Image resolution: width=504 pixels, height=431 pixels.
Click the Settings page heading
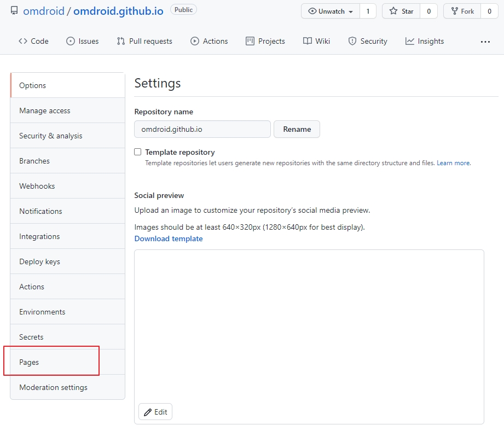point(158,83)
